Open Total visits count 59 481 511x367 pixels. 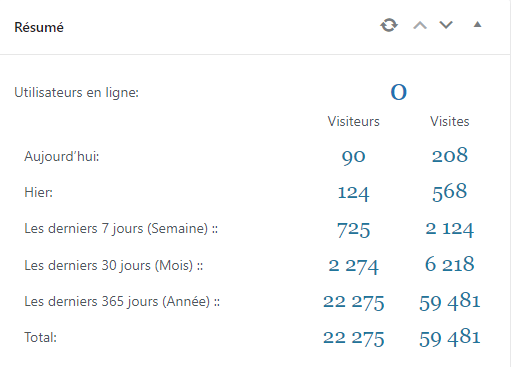pyautogui.click(x=450, y=338)
